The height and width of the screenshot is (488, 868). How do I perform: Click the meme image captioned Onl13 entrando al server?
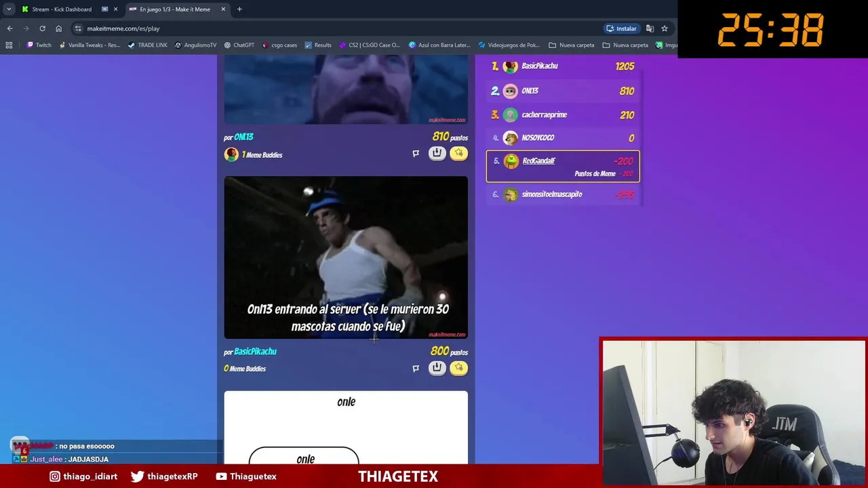346,258
